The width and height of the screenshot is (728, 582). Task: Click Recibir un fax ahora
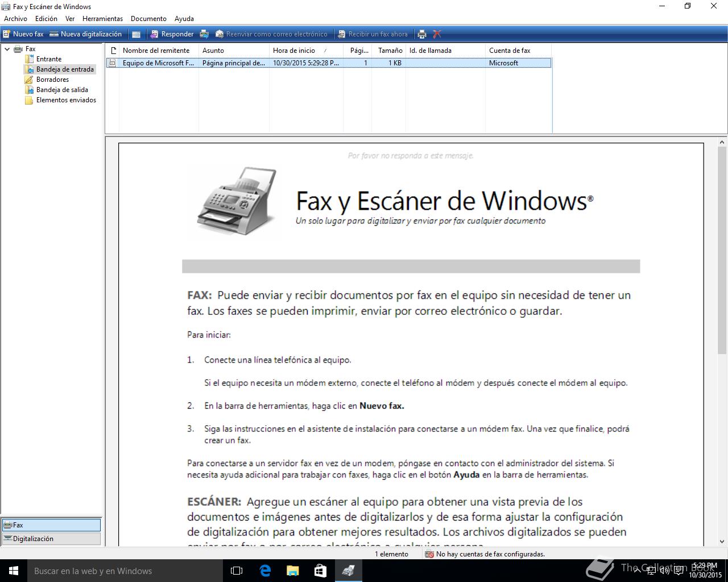pos(373,34)
